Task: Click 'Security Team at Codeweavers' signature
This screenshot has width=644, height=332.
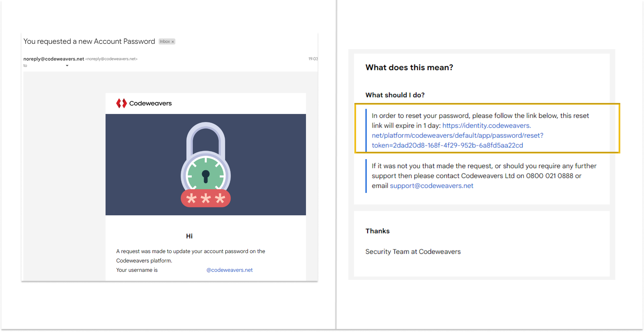Action: click(x=413, y=252)
